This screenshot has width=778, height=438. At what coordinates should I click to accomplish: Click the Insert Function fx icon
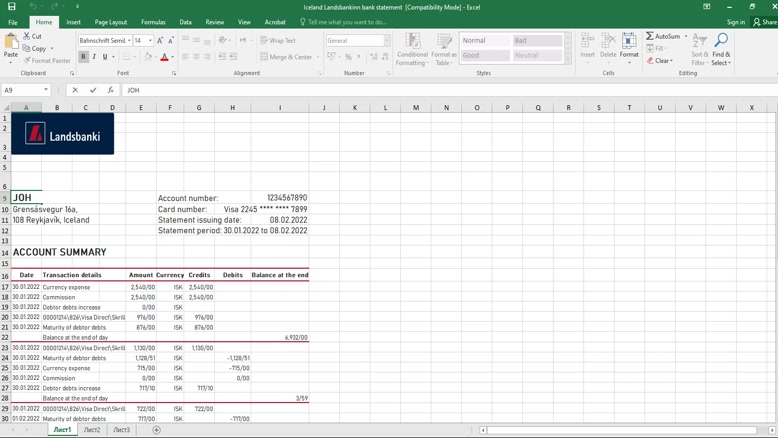tap(110, 90)
